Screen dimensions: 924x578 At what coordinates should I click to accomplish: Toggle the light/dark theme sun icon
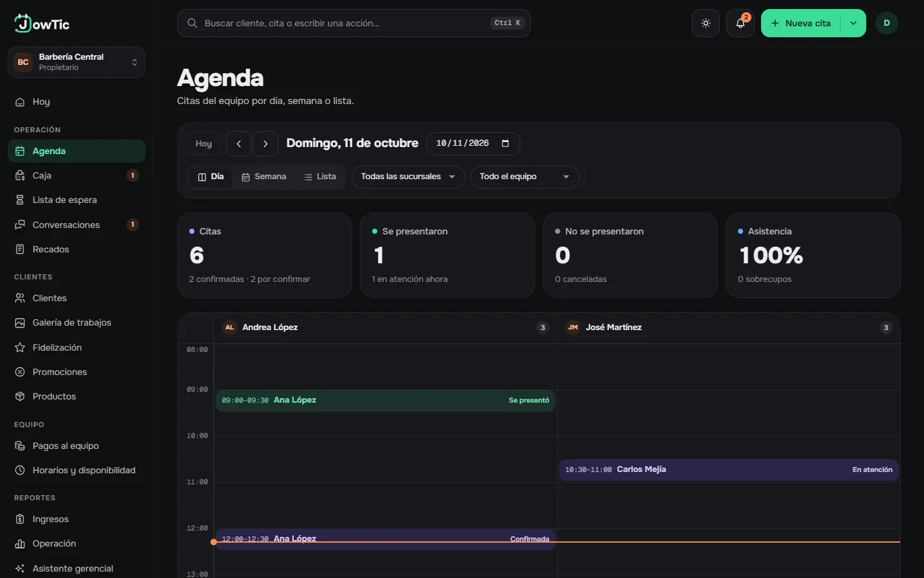706,23
